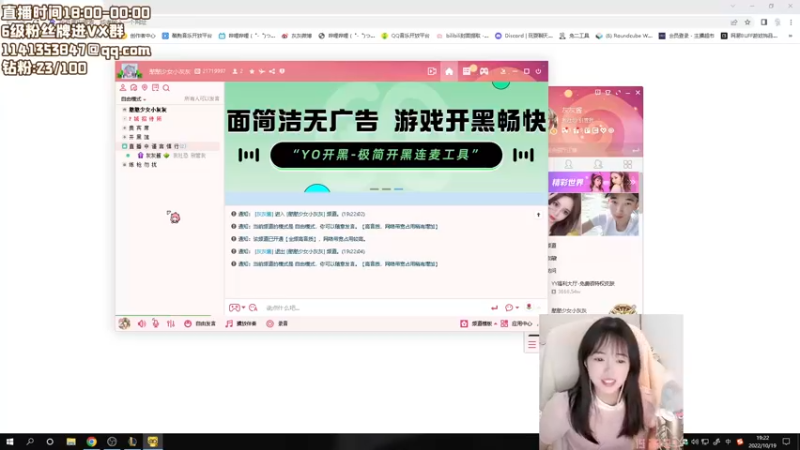Open the 频道模板 channel template dropdown
Viewport: 800px width, 450px height.
(479, 323)
